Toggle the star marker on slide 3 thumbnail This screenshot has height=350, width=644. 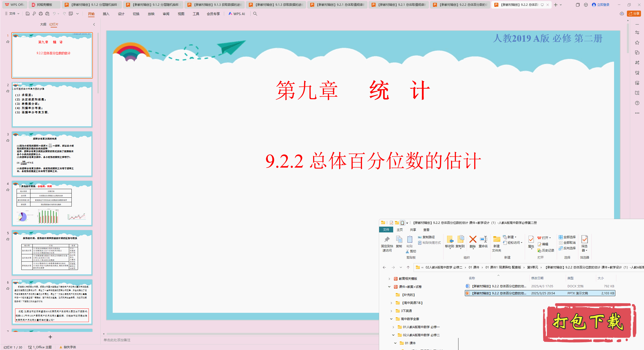8,141
